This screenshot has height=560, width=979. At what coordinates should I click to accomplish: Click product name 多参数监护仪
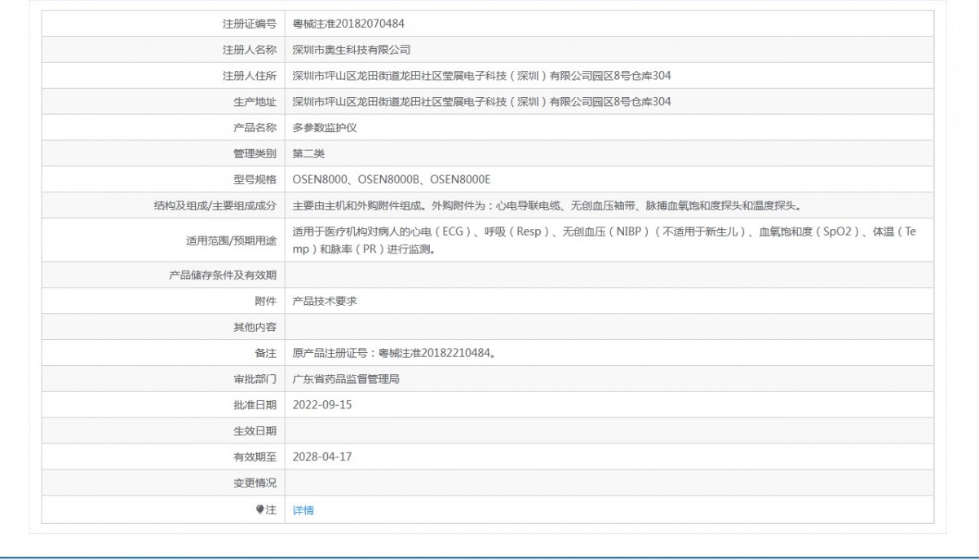[x=325, y=128]
